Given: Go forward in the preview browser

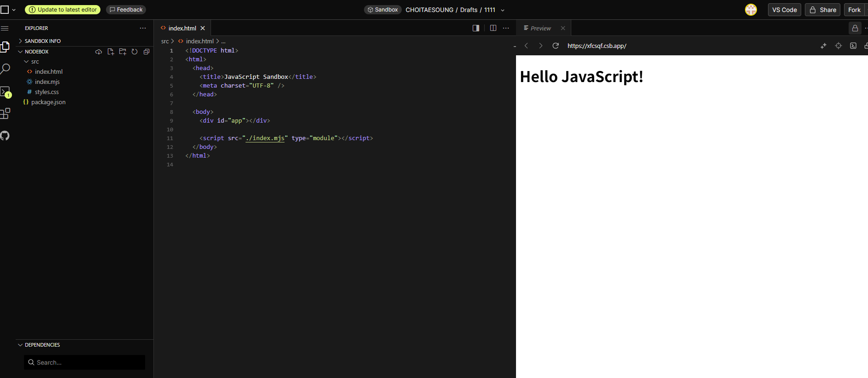Looking at the screenshot, I should pos(541,46).
